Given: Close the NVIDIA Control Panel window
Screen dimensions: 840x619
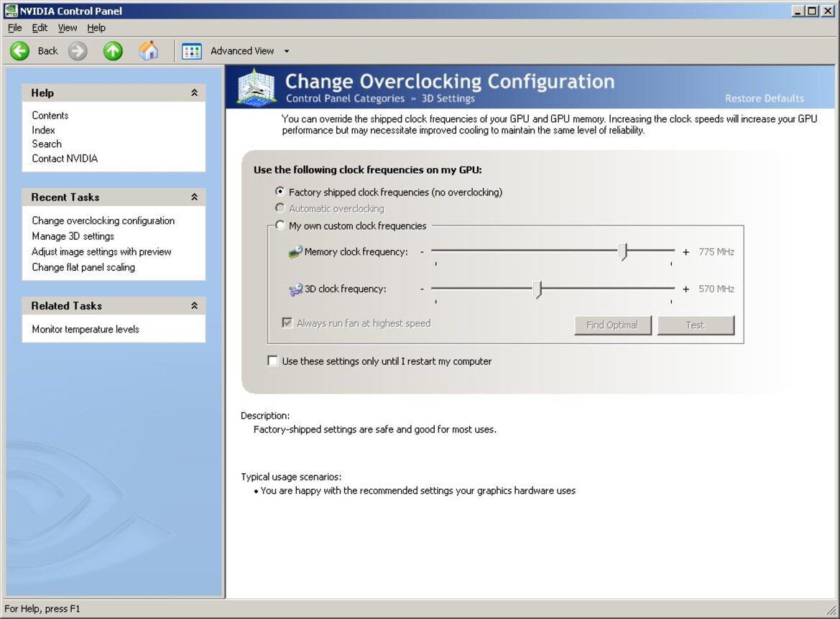Looking at the screenshot, I should (828, 11).
